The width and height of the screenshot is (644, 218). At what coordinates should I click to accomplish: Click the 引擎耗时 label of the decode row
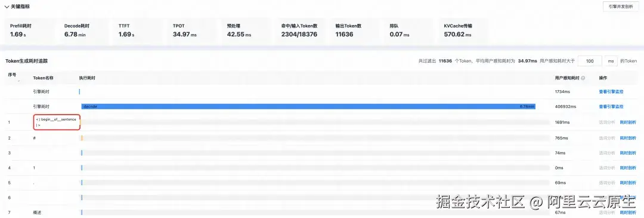point(41,106)
